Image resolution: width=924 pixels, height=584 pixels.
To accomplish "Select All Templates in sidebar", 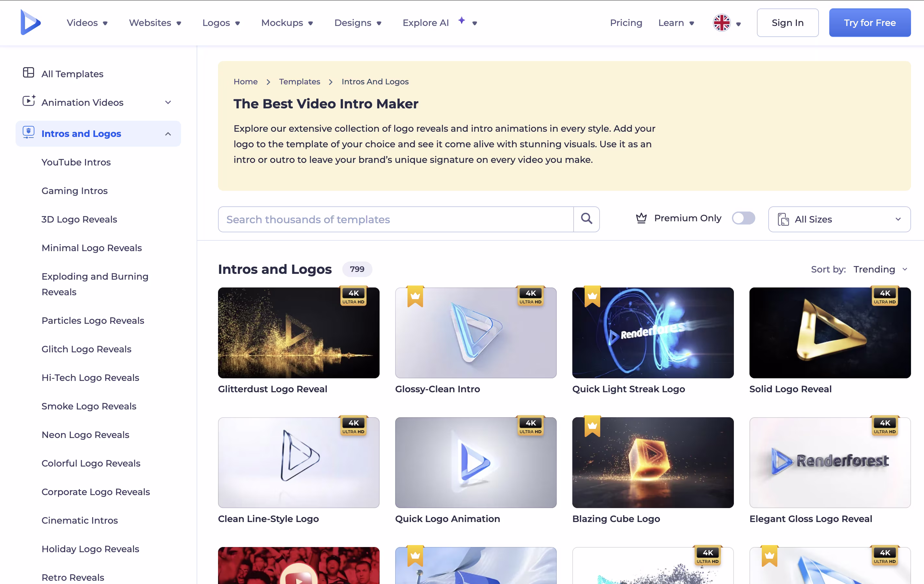I will click(x=72, y=74).
